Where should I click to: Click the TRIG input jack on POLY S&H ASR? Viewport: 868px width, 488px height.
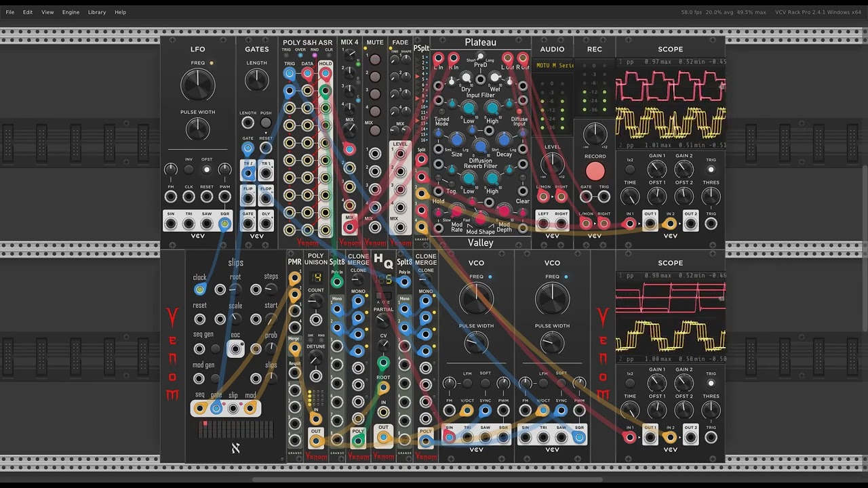coord(290,73)
